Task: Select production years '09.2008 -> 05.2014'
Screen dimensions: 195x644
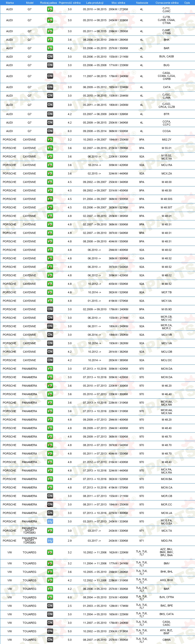Action: [x=95, y=131]
